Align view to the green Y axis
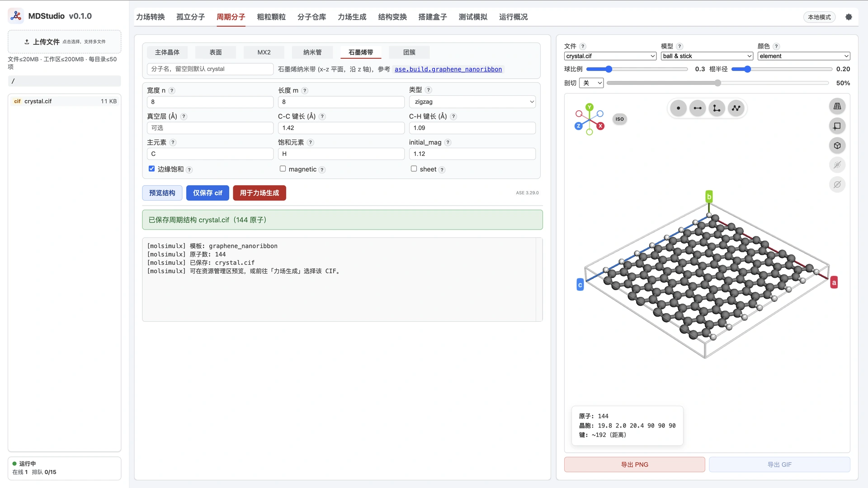This screenshot has height=488, width=868. point(589,107)
